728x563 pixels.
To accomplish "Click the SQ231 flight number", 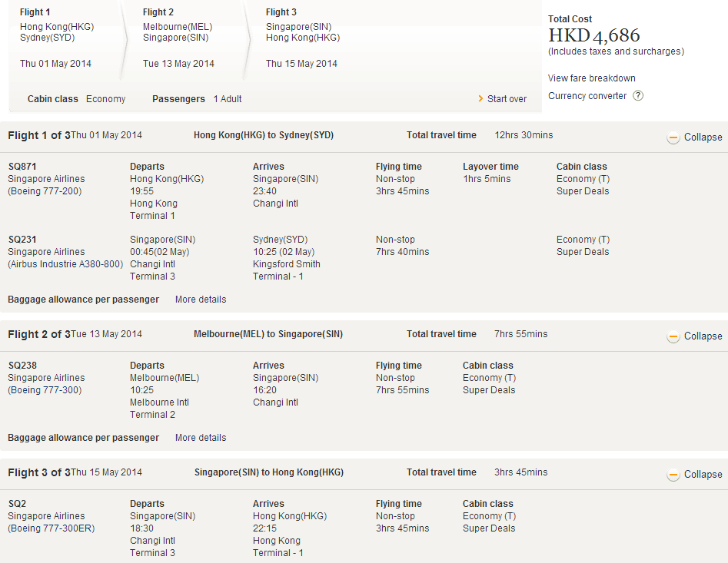I will 22,240.
